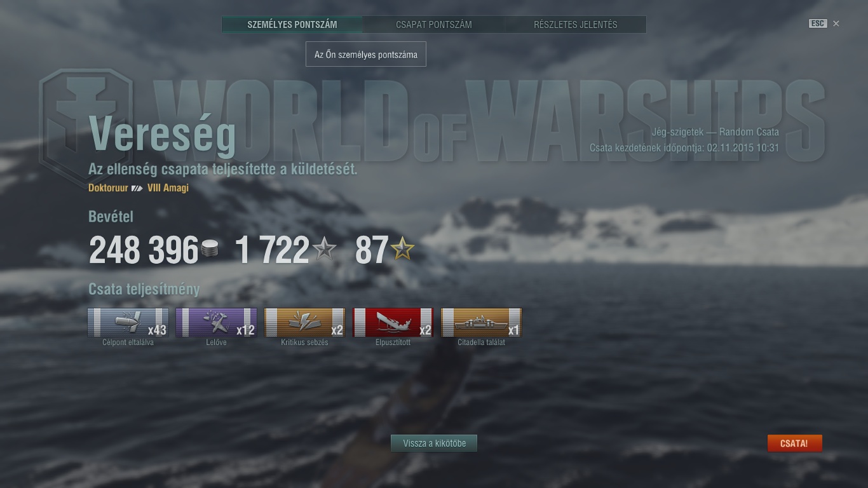
Task: Click the 248 396 credits amount
Action: click(x=144, y=250)
